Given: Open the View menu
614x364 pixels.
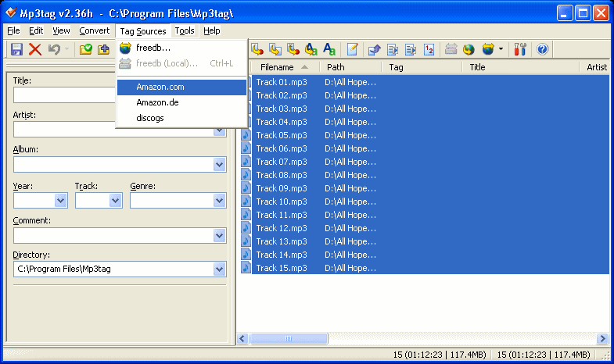Looking at the screenshot, I should 61,30.
